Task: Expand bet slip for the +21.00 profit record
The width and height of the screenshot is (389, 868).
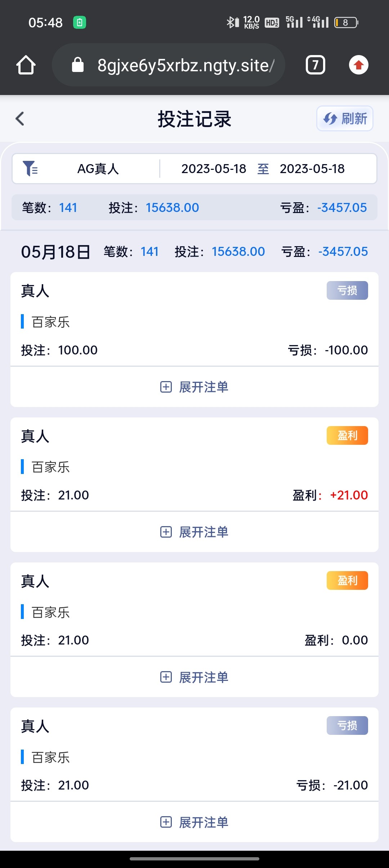Action: [194, 532]
